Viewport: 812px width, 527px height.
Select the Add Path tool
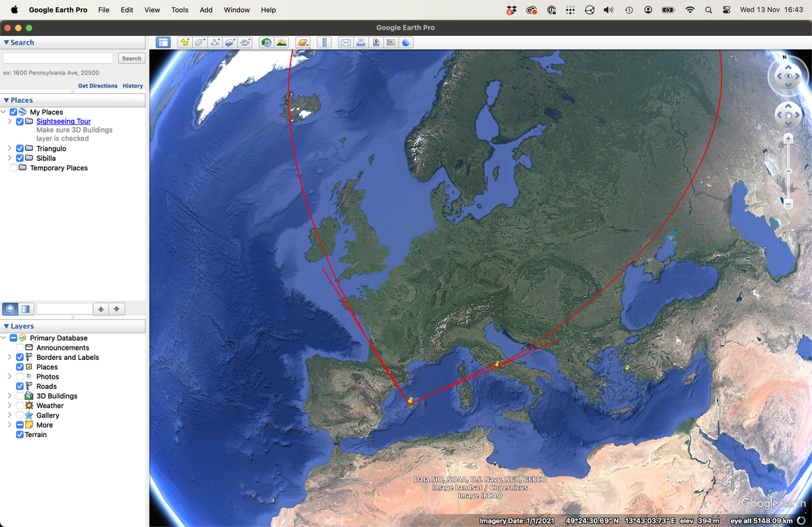tap(215, 43)
